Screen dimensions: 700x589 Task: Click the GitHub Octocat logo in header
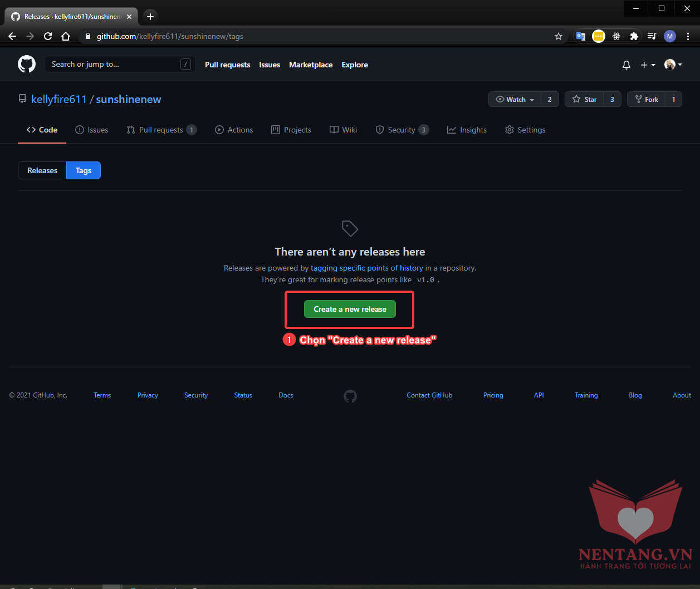[x=27, y=65]
